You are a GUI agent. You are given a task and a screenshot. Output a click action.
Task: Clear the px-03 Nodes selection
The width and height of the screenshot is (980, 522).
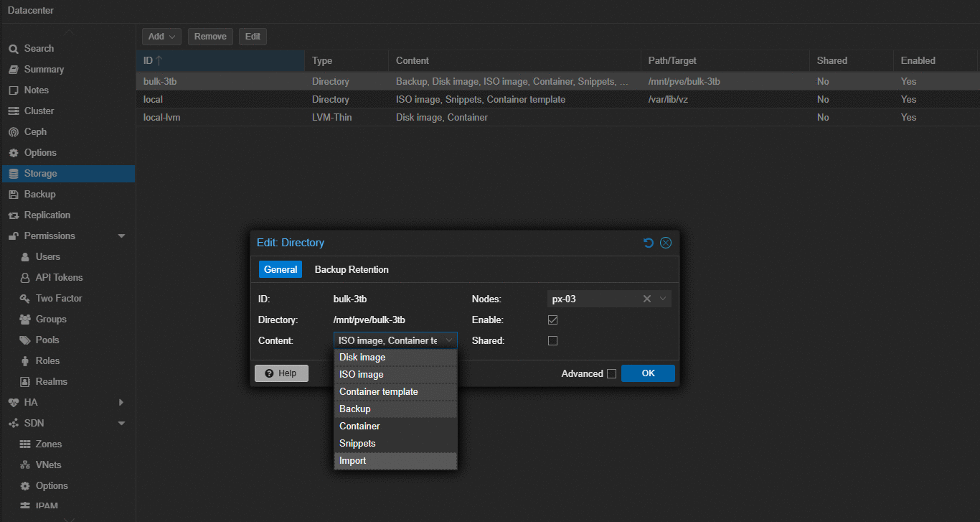(647, 299)
